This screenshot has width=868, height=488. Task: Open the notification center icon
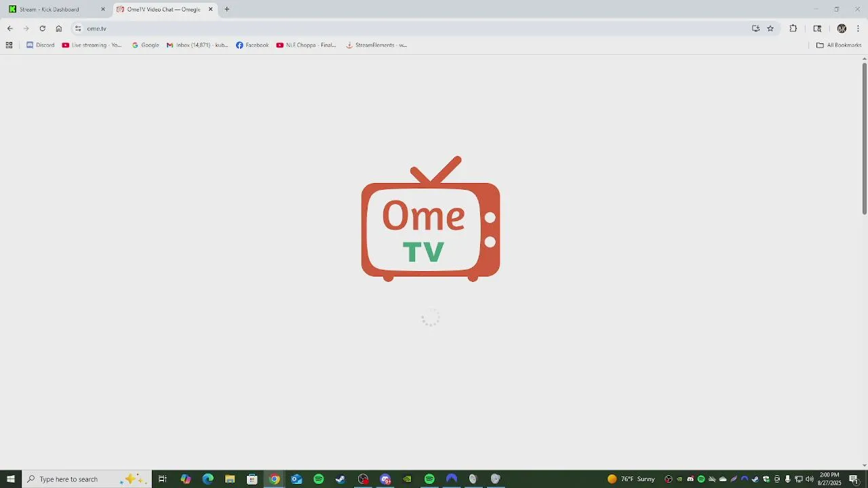click(x=854, y=479)
